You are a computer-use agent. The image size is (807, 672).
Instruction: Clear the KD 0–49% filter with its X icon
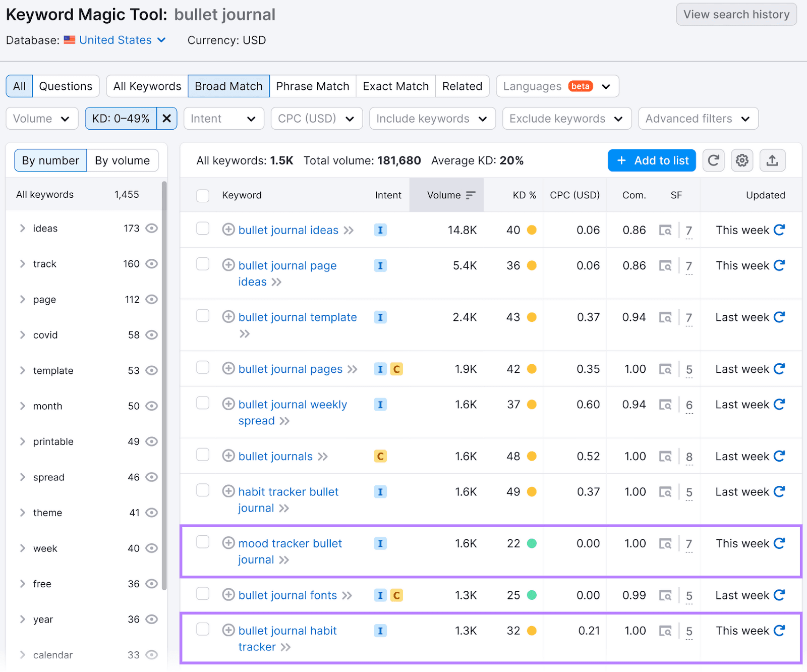click(x=166, y=118)
